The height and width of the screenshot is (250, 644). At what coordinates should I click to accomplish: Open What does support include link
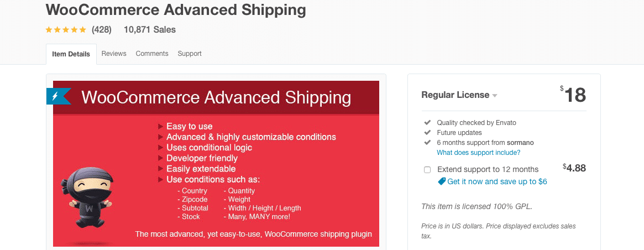point(478,152)
